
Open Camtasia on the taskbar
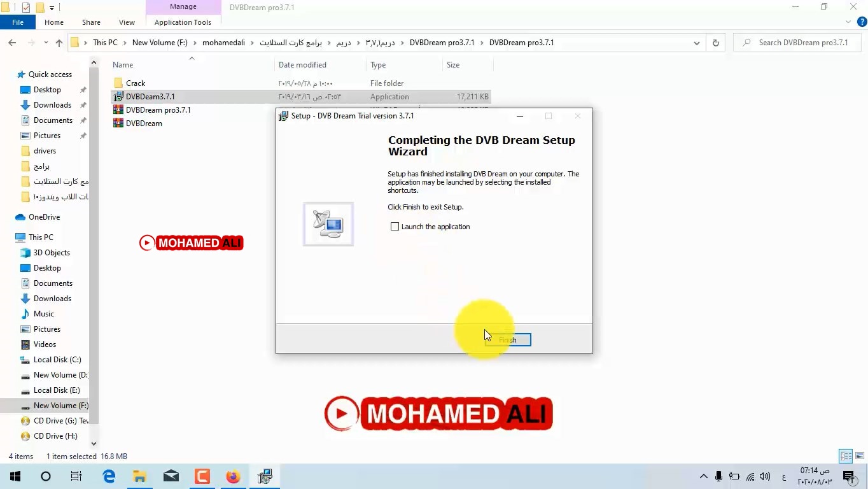pos(202,476)
